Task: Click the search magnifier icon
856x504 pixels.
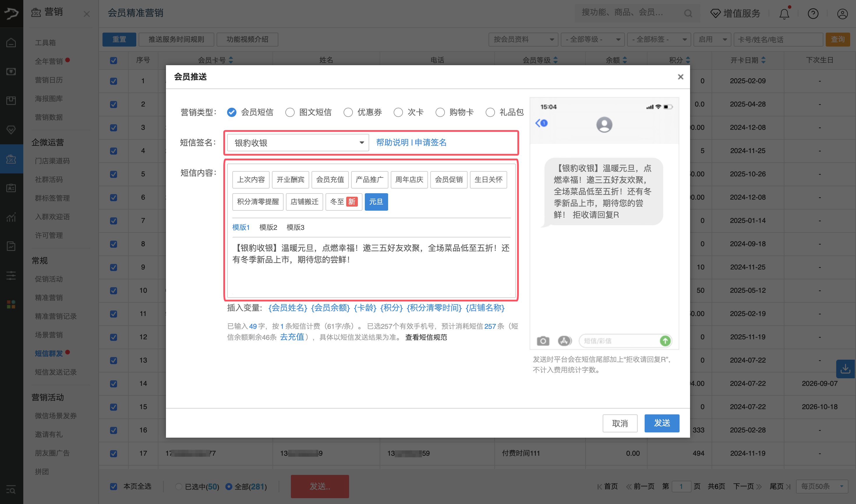Action: pos(688,13)
